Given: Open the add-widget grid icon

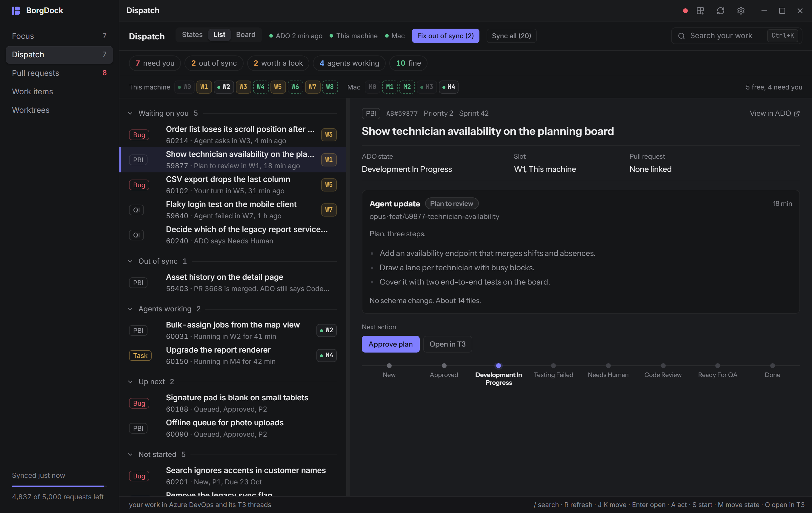Looking at the screenshot, I should [700, 11].
